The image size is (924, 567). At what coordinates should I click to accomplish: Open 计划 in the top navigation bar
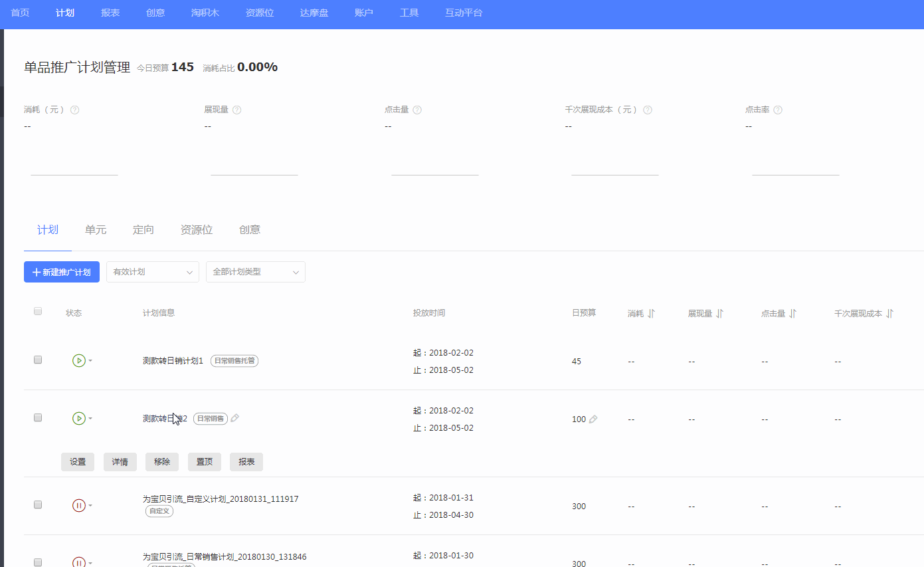[x=65, y=13]
